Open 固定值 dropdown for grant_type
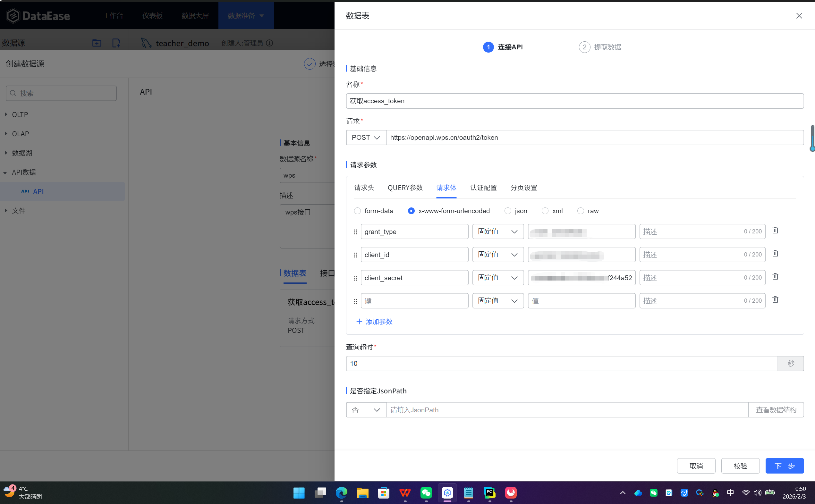815x504 pixels. tap(497, 232)
